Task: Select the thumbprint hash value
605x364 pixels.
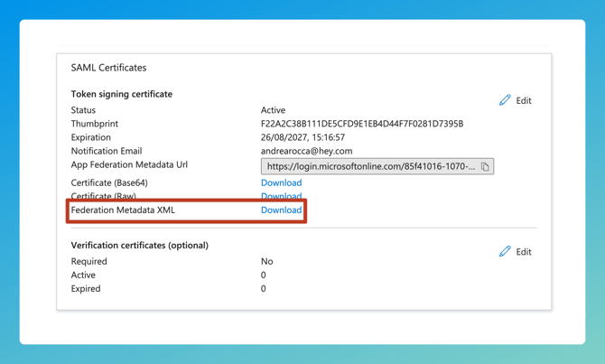Action: 361,124
